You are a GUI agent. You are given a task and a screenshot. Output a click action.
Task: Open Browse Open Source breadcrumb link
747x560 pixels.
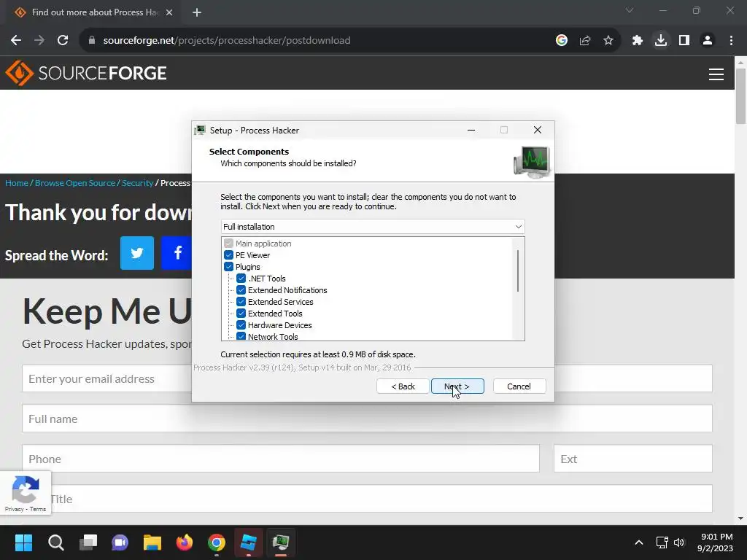75,183
